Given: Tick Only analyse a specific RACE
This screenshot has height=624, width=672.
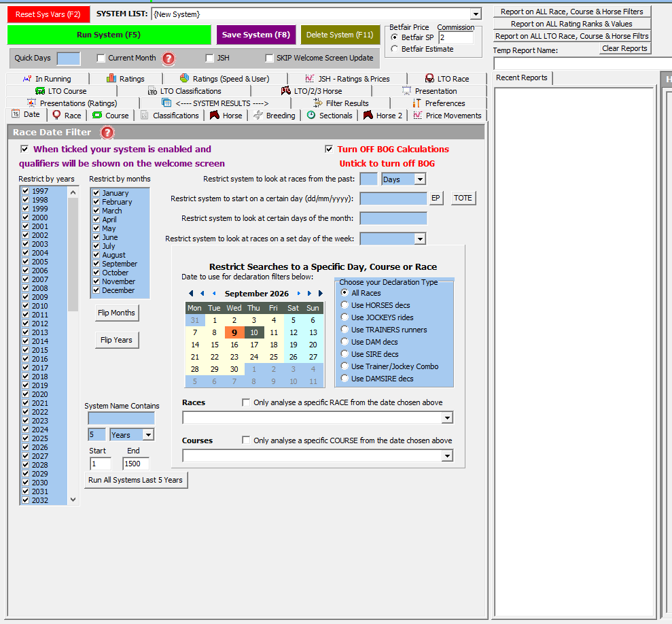Looking at the screenshot, I should click(x=246, y=402).
